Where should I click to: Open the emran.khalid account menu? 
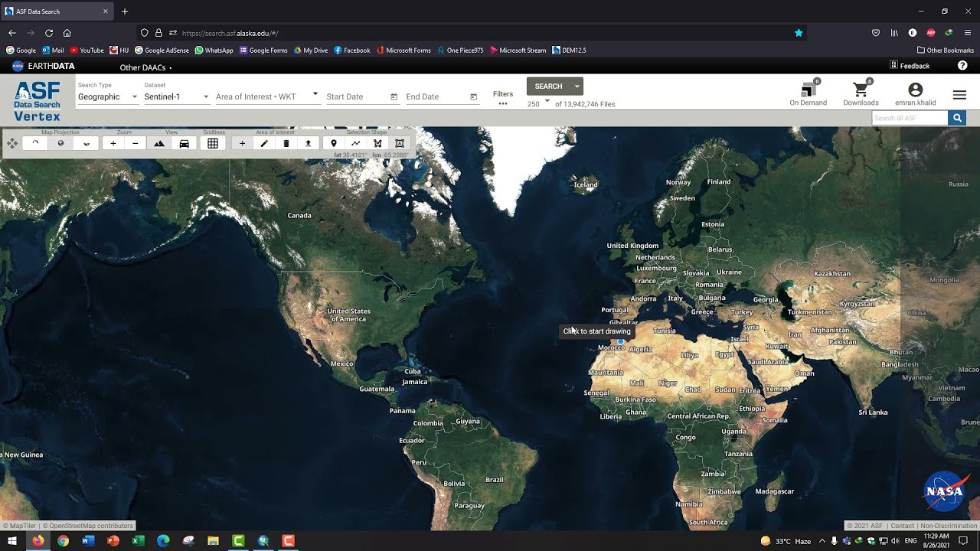click(x=915, y=94)
